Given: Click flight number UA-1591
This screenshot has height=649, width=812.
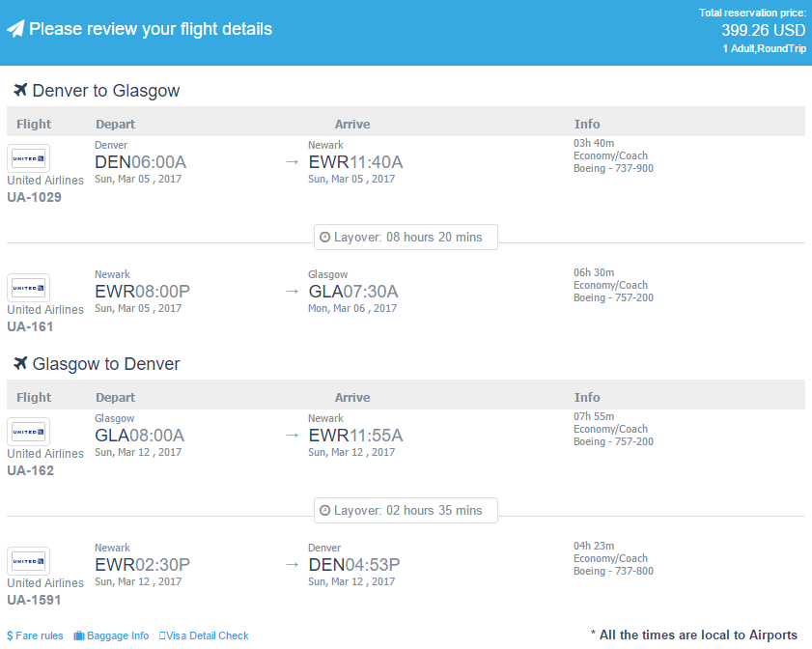Looking at the screenshot, I should point(34,600).
